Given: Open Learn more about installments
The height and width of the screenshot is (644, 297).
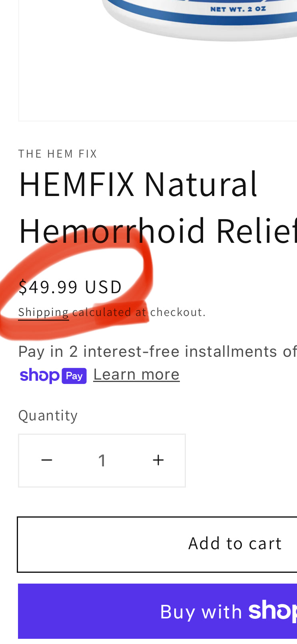Looking at the screenshot, I should pos(136,375).
